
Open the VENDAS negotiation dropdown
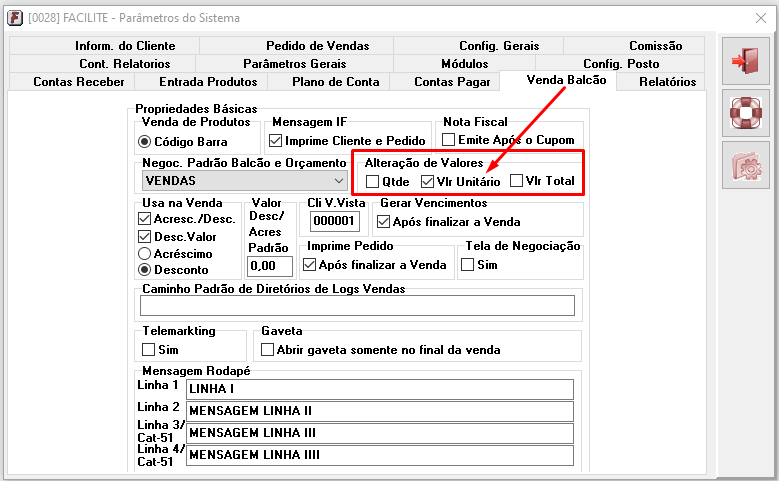coord(244,181)
